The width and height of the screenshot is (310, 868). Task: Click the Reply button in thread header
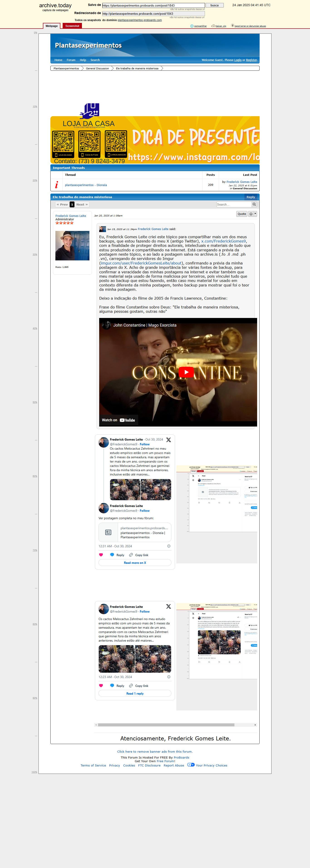251,197
